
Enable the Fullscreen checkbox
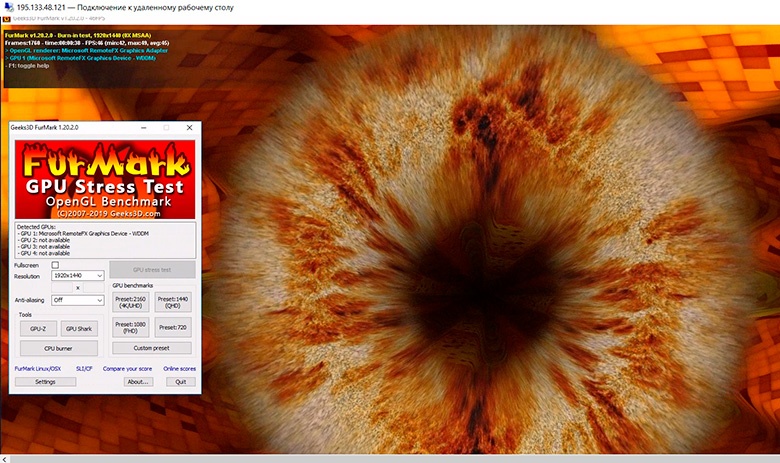click(x=55, y=265)
